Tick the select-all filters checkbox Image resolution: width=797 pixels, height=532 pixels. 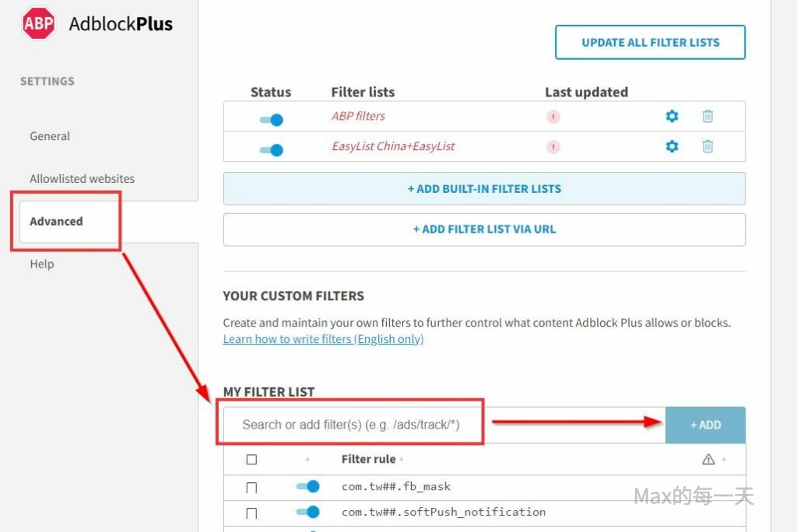[251, 460]
